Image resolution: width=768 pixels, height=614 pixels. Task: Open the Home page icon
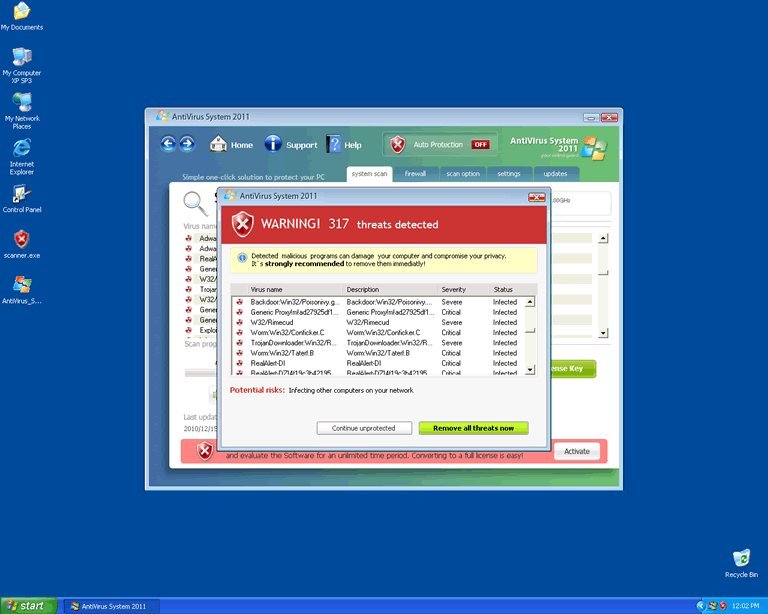[218, 145]
